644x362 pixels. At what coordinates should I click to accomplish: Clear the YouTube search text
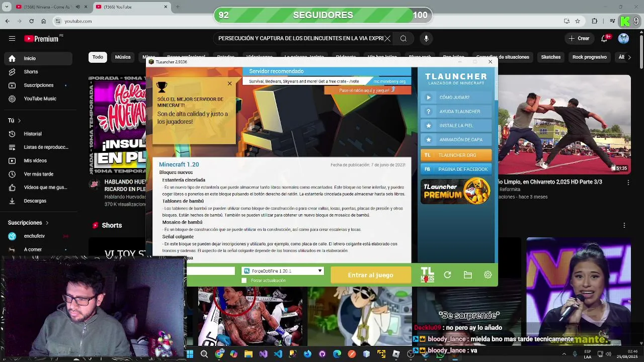point(387,38)
